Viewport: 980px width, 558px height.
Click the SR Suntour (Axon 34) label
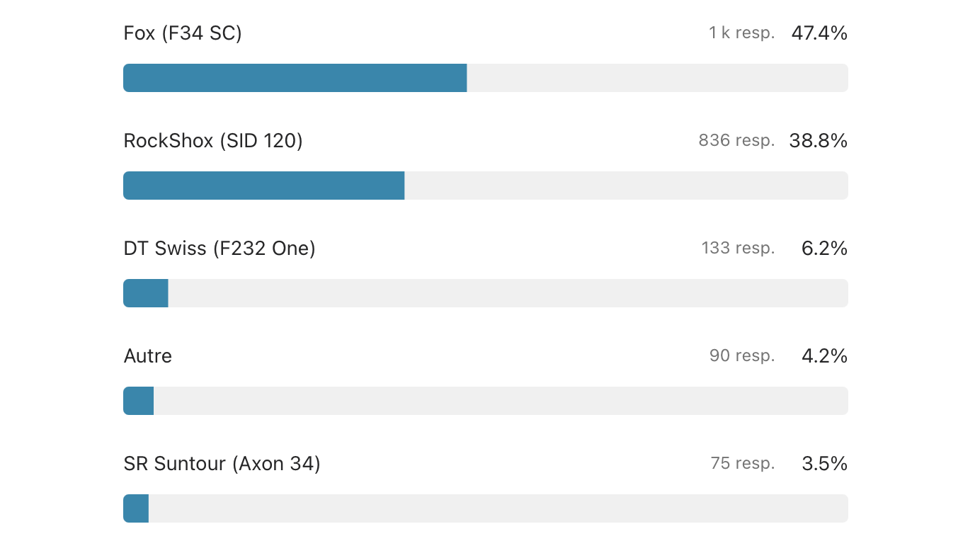(222, 464)
